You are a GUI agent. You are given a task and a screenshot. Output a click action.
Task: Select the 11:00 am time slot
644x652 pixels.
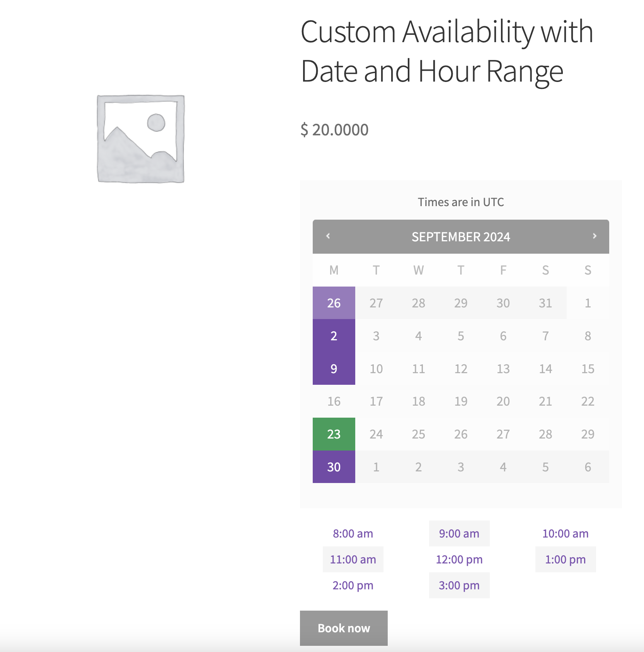pyautogui.click(x=353, y=560)
